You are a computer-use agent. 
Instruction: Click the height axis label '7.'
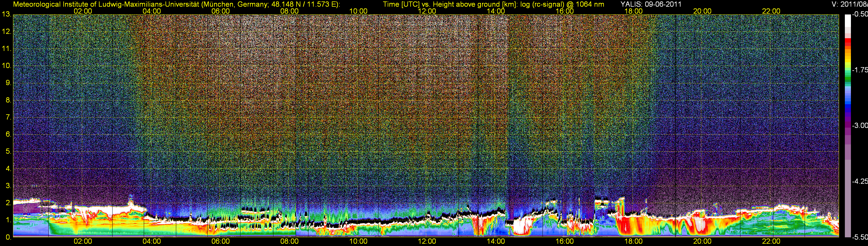point(8,117)
